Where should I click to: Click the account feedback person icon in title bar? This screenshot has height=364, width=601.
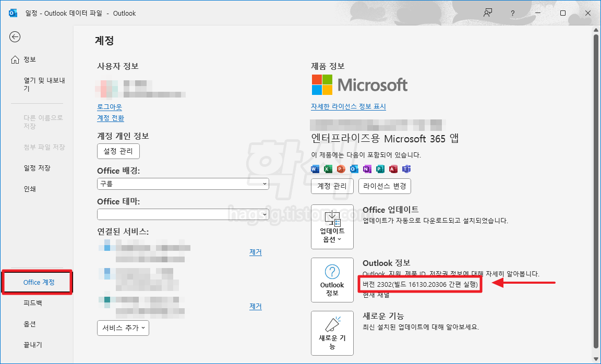tap(488, 13)
